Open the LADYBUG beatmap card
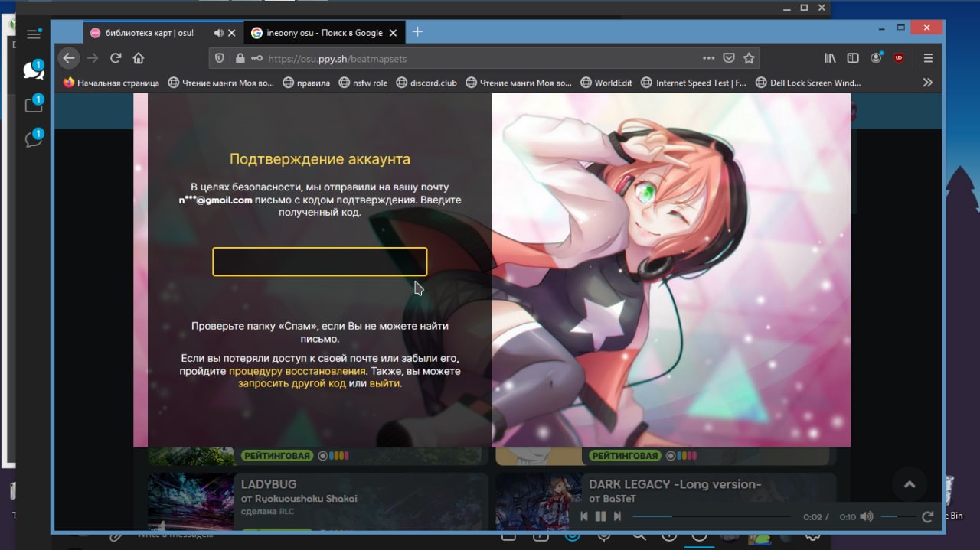980x550 pixels. point(318,501)
